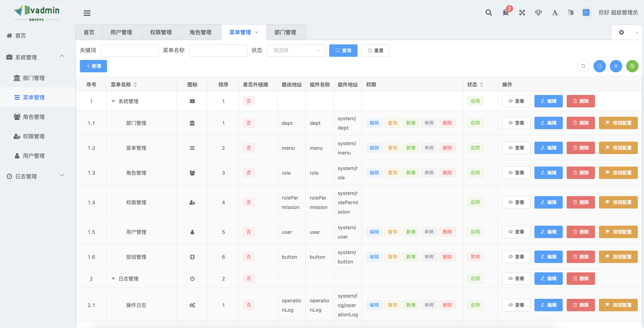Click 否 external link tag in 操作日志 row
Screen dimensions: 644x328
(249, 305)
